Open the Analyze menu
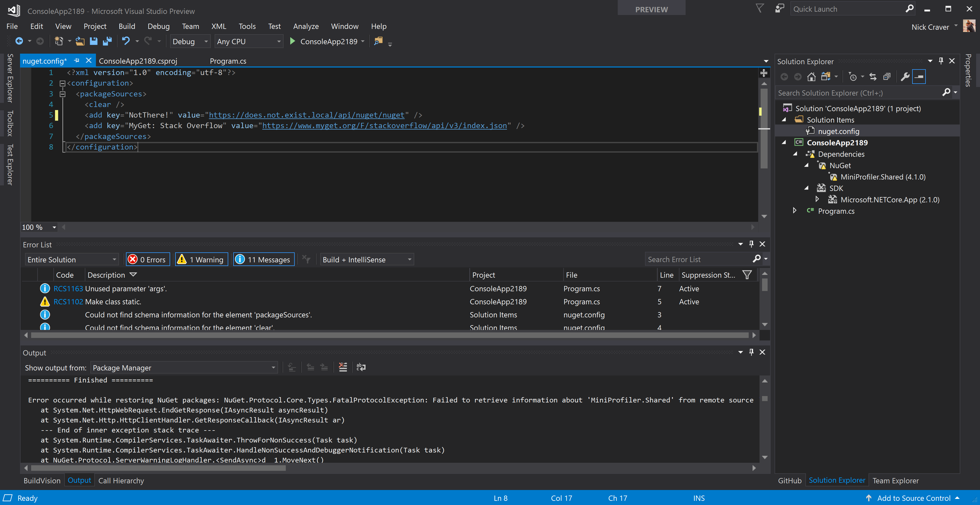 click(306, 26)
